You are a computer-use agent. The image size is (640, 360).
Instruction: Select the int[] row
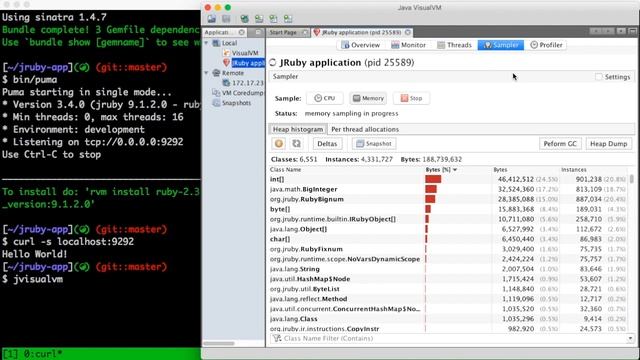point(448,179)
